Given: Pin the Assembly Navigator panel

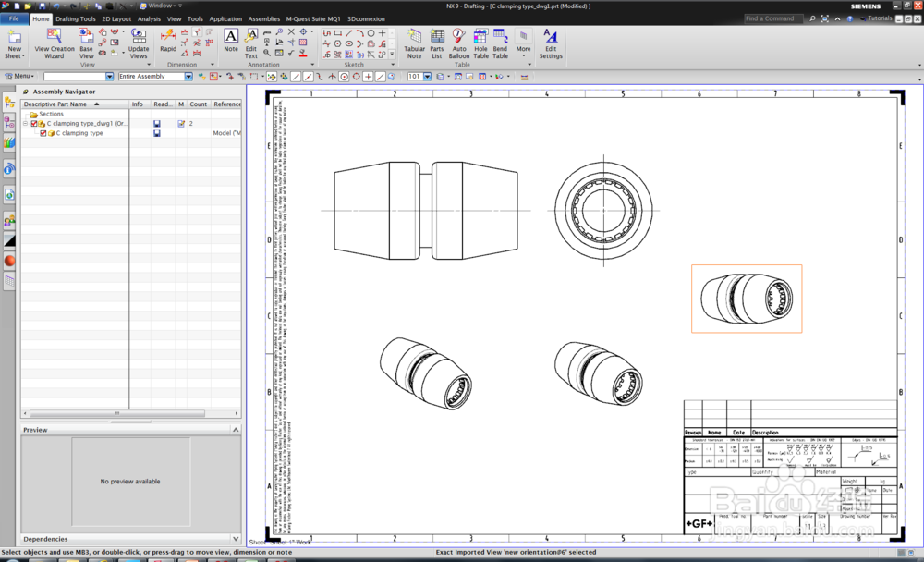Looking at the screenshot, I should [x=26, y=92].
